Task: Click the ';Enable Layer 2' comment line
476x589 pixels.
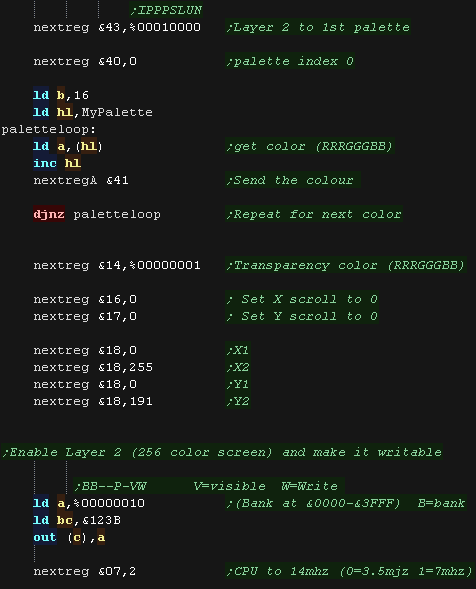Action: pos(222,452)
